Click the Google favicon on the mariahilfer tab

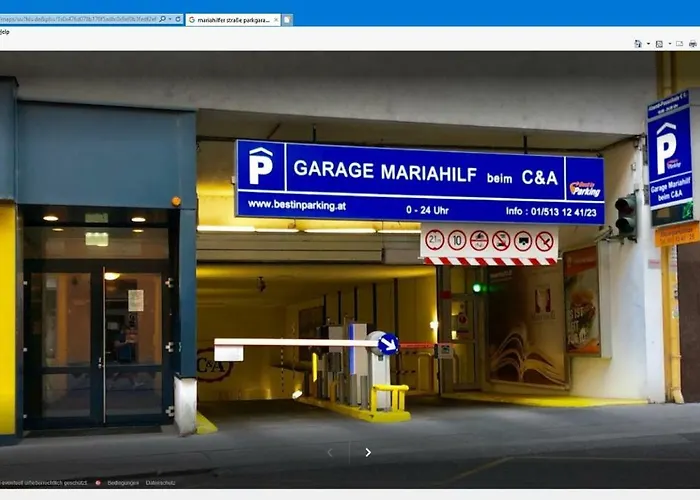pos(191,19)
